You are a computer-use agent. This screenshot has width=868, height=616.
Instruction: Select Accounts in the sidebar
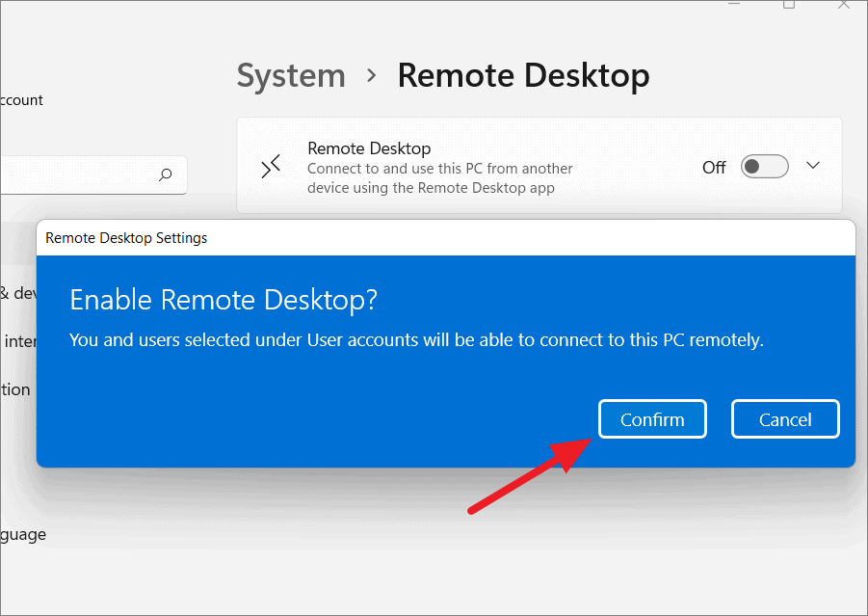click(21, 99)
